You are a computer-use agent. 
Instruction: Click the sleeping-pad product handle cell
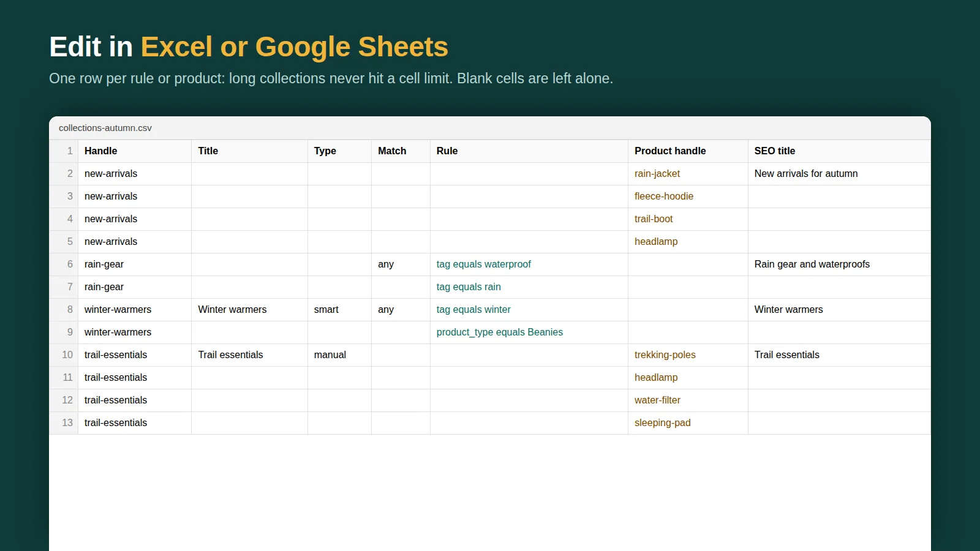click(688, 423)
